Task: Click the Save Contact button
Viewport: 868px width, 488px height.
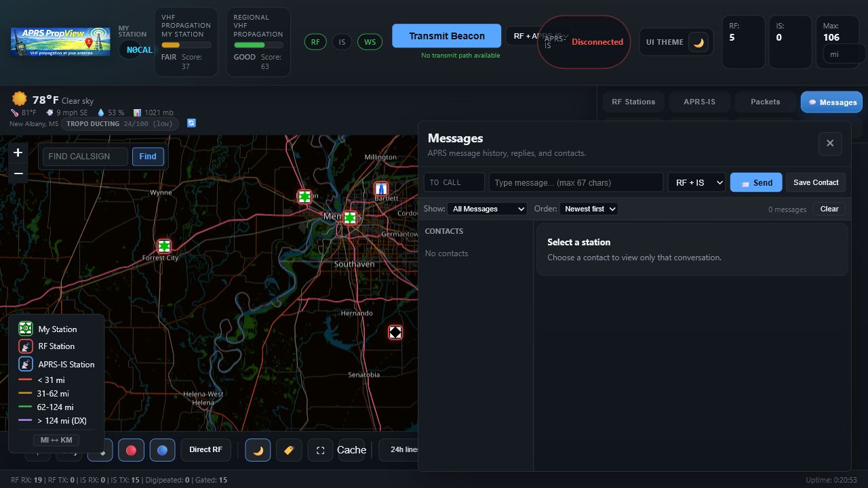Action: (x=816, y=182)
